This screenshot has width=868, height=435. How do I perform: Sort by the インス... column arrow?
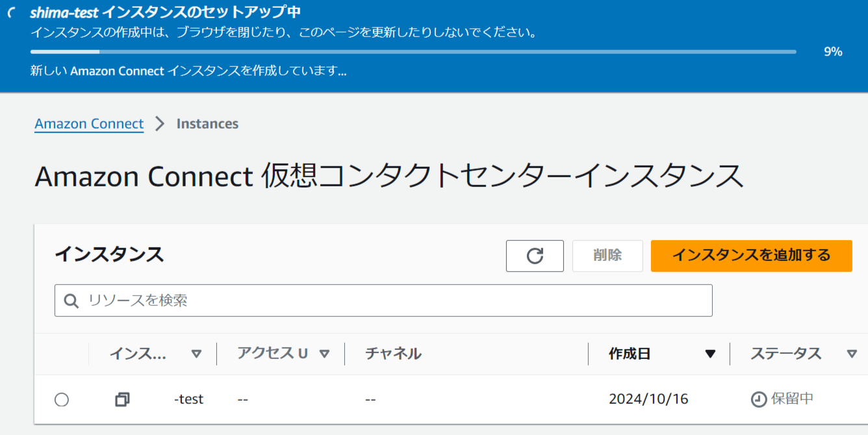196,354
